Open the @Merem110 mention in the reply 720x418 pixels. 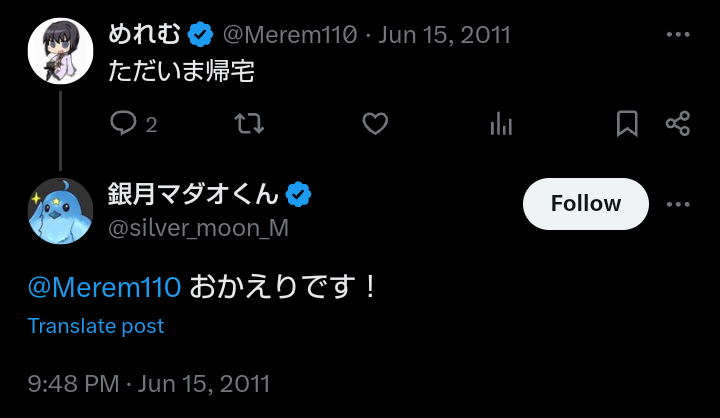(104, 287)
